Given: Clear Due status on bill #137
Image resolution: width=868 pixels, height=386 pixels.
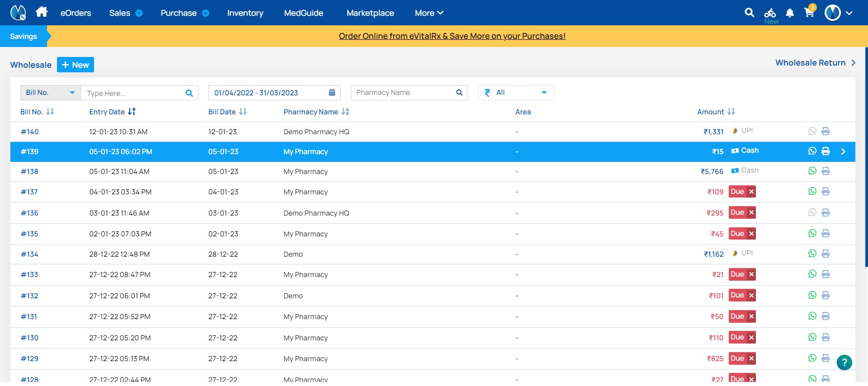Looking at the screenshot, I should coord(751,192).
